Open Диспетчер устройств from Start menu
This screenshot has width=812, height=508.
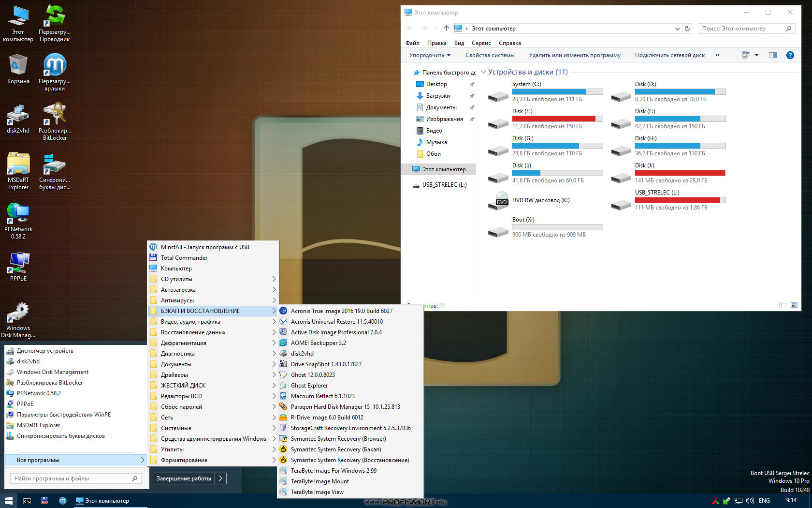coord(75,351)
